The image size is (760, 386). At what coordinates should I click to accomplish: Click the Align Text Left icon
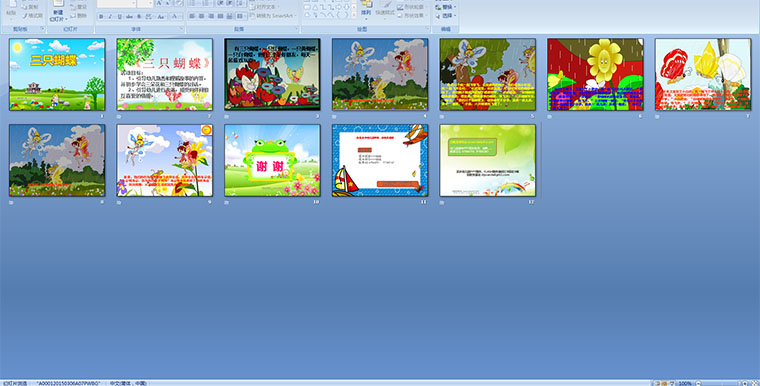pyautogui.click(x=192, y=16)
